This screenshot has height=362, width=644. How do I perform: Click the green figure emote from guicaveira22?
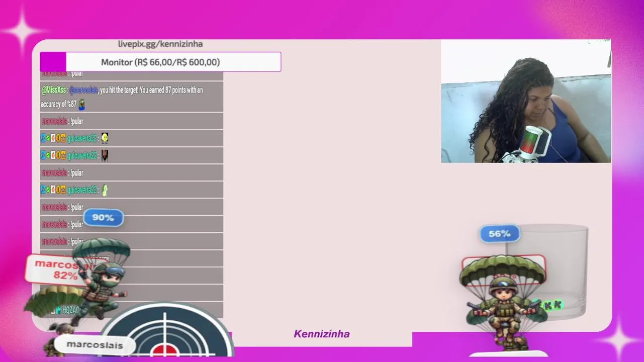105,190
